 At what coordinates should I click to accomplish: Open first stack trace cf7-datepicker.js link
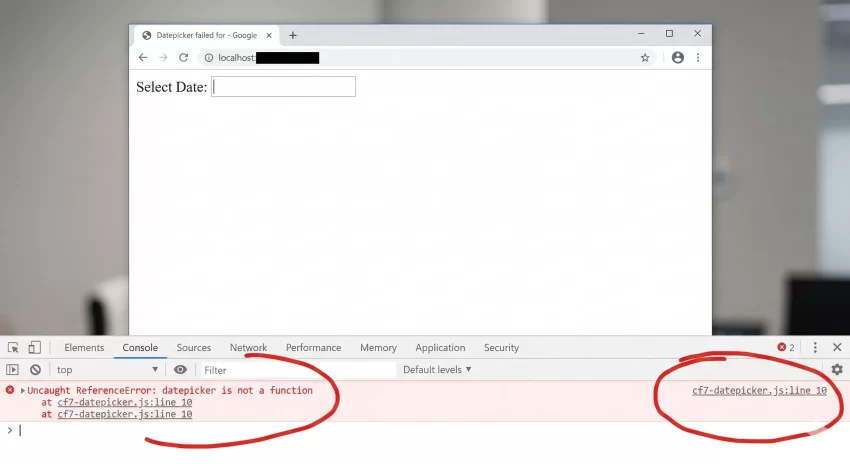(x=125, y=402)
